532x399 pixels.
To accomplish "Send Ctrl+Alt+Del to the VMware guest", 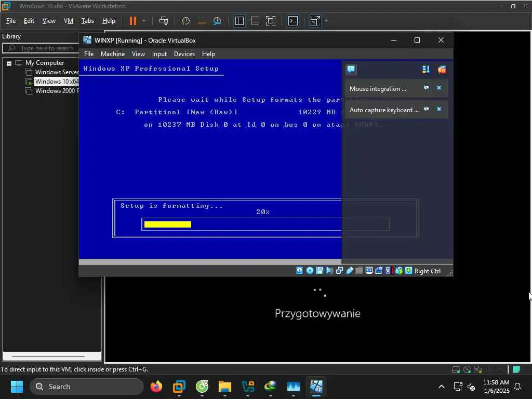I will pos(164,21).
